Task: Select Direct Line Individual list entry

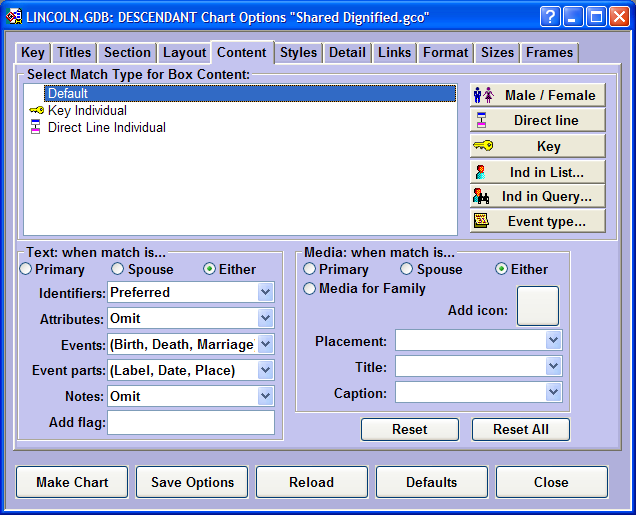Action: pos(106,128)
